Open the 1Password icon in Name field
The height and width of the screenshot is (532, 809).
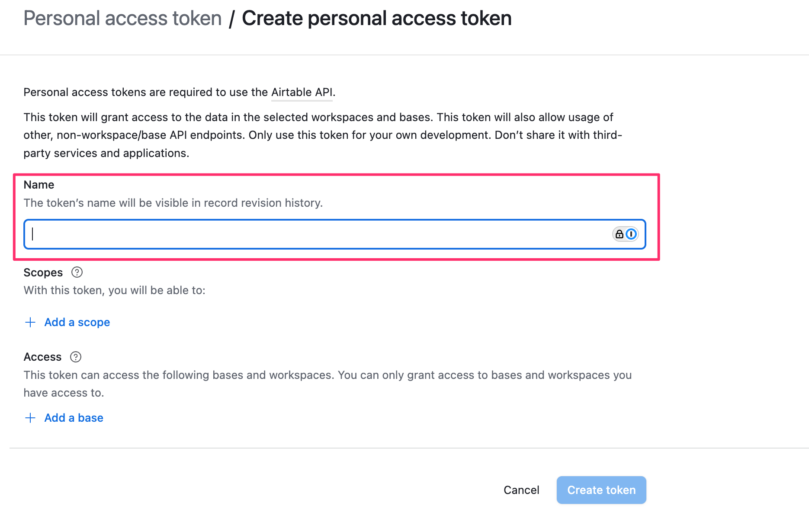[631, 234]
